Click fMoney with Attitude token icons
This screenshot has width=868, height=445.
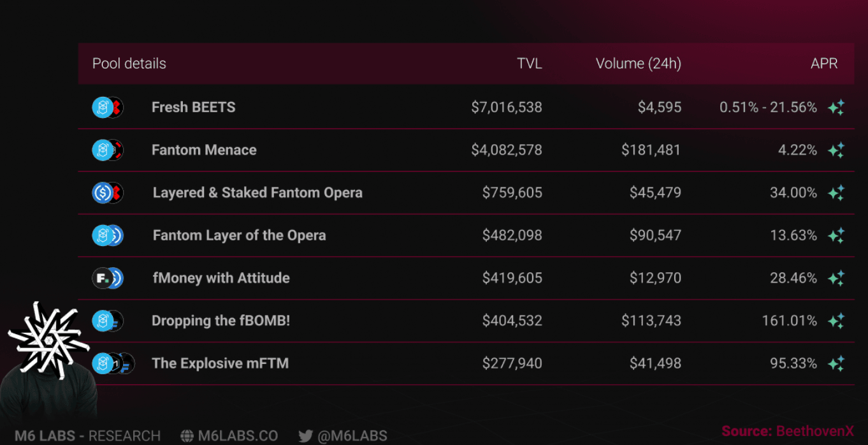pyautogui.click(x=107, y=278)
